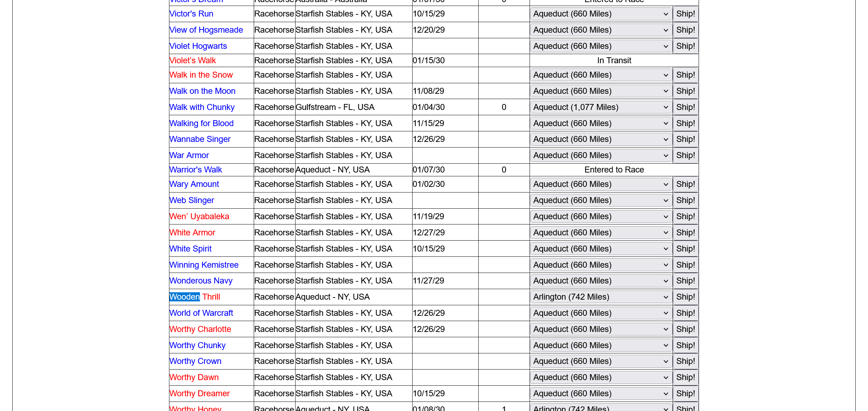Ship Walk on the Moon
The height and width of the screenshot is (411, 868).
(x=685, y=91)
